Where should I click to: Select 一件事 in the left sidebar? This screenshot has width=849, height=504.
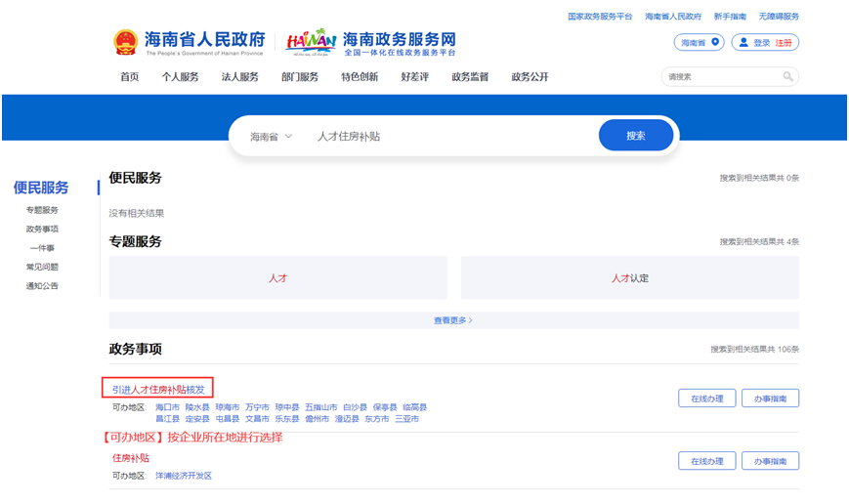(42, 248)
